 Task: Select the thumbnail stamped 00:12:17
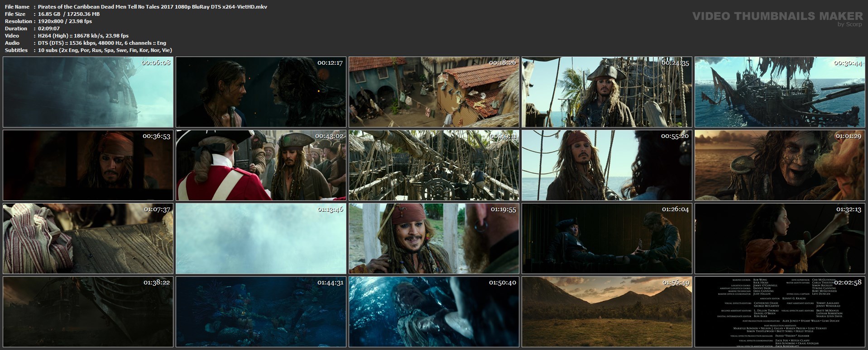261,92
